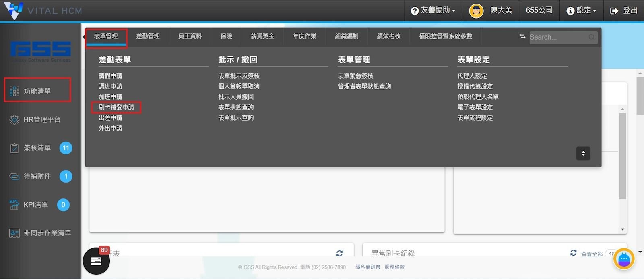644x279 pixels.
Task: Click the 代理人設定 link
Action: [x=472, y=76]
